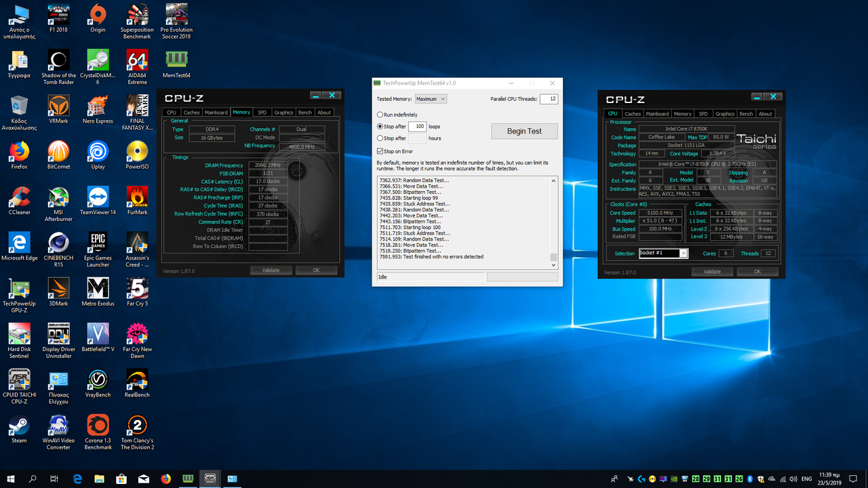Open CrystalDiskMark 6 desktop icon
The width and height of the screenshot is (868, 488).
click(98, 66)
